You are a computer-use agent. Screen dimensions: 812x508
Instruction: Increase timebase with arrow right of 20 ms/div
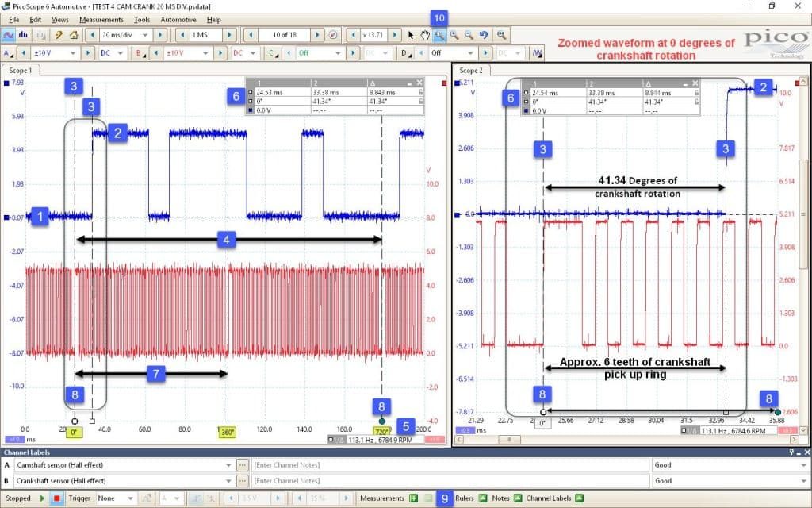(160, 35)
